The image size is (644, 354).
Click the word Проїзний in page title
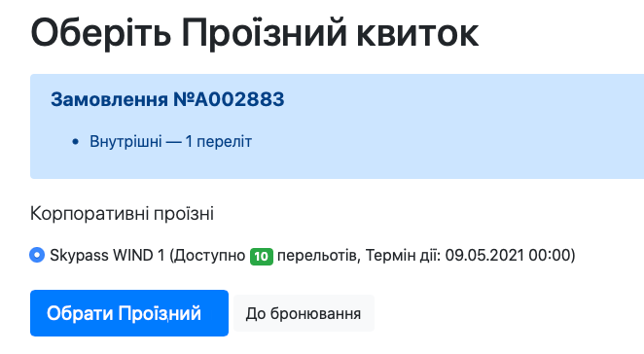tap(265, 33)
